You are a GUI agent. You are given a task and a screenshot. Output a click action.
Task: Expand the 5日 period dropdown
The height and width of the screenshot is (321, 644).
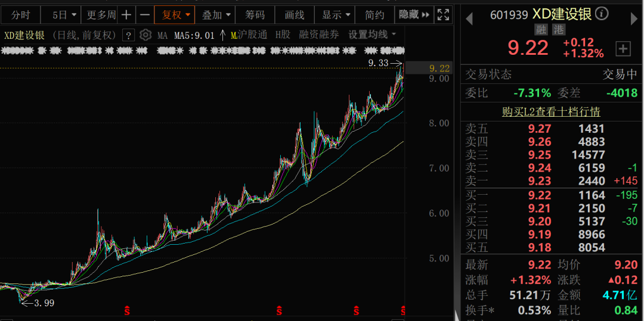tap(64, 15)
